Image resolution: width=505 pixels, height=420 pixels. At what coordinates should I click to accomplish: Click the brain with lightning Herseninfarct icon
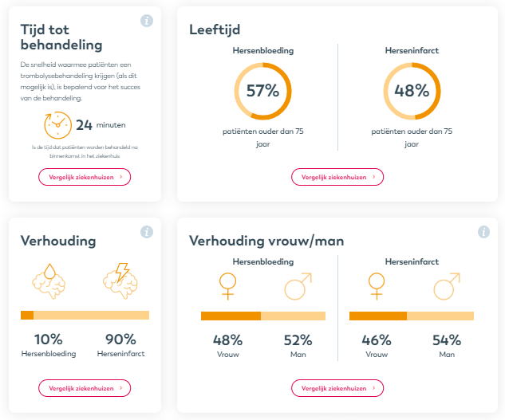(120, 281)
